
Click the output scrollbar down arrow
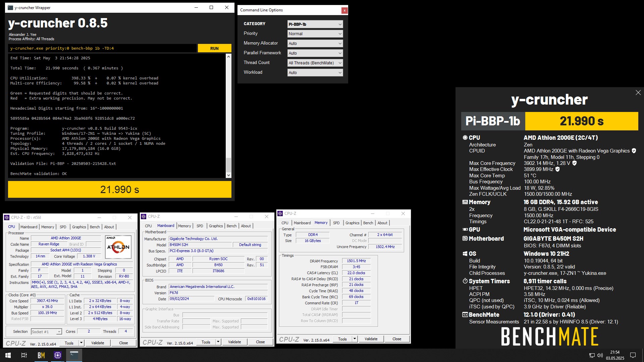tap(228, 175)
